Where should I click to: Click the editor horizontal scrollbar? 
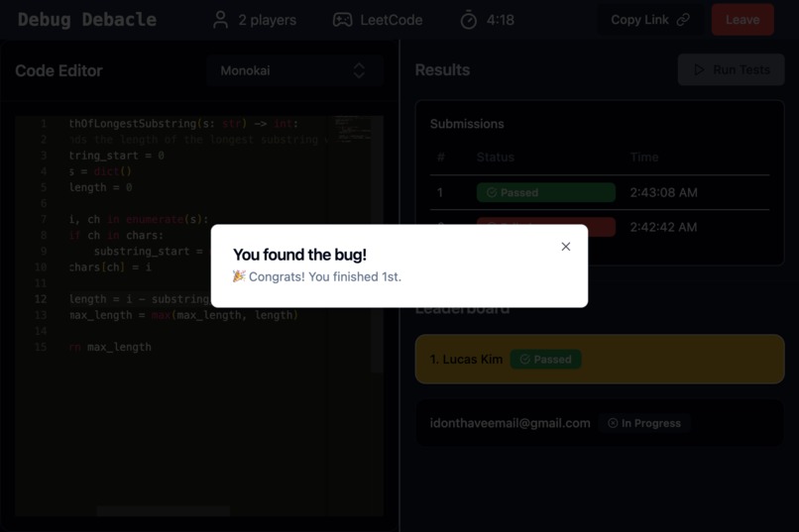[x=163, y=510]
